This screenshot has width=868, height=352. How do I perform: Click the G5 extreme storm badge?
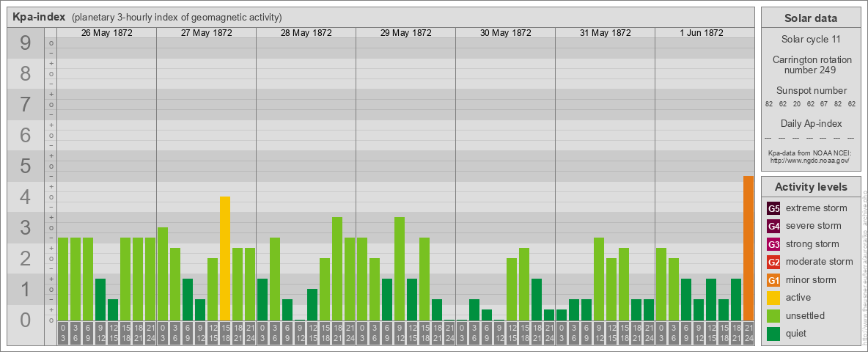pos(773,209)
